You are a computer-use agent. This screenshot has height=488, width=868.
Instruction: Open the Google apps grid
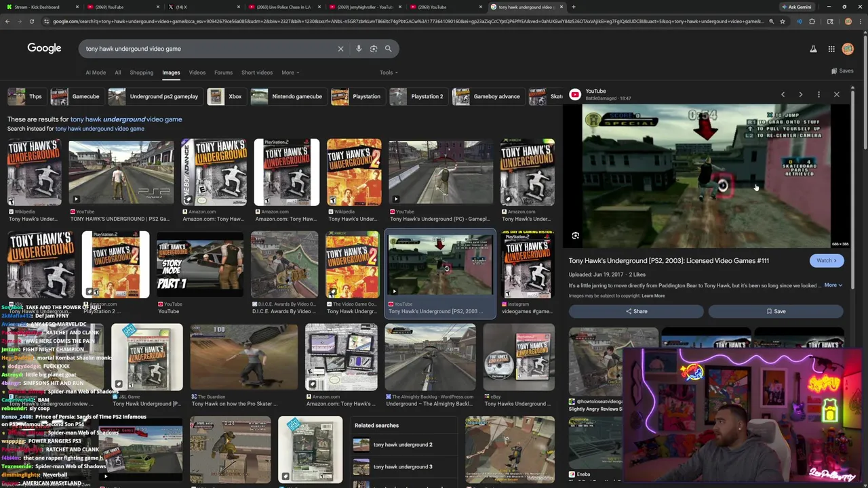[x=831, y=49]
